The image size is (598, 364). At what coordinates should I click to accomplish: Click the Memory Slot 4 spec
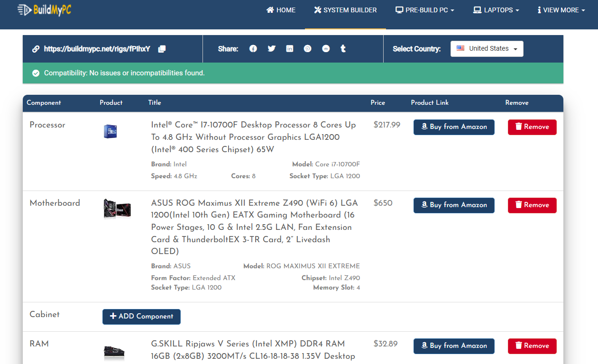(337, 288)
